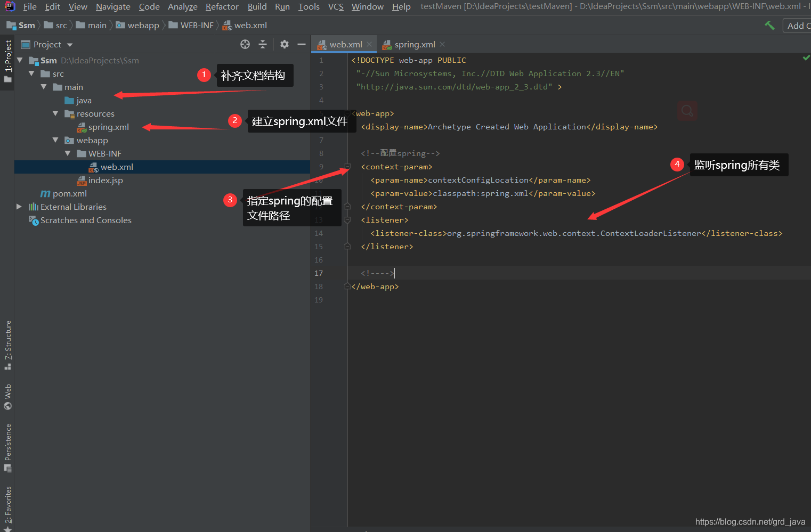Collapse the Ssm project root node
This screenshot has width=811, height=532.
pyautogui.click(x=20, y=60)
